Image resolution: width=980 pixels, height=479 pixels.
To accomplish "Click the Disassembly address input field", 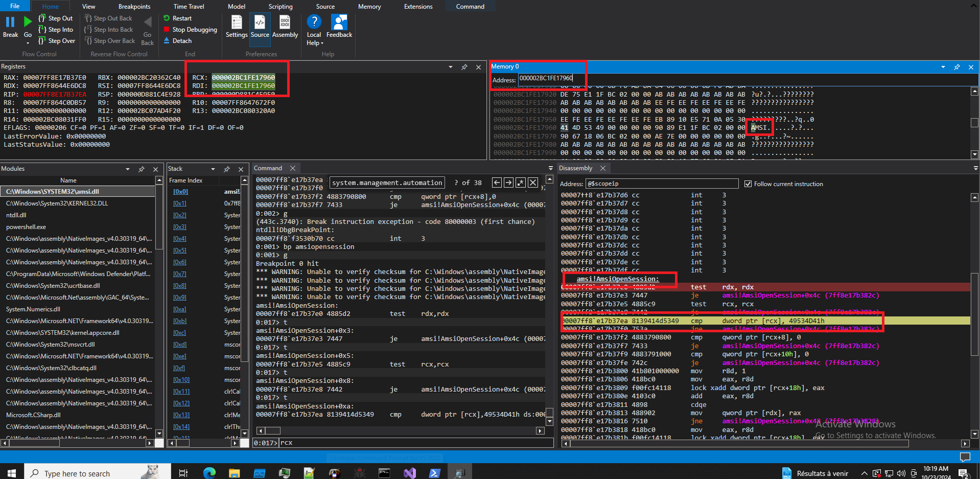I will [x=661, y=184].
